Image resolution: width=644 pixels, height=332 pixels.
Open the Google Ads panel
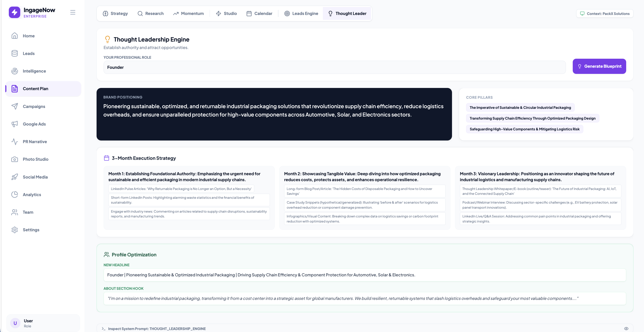(34, 124)
